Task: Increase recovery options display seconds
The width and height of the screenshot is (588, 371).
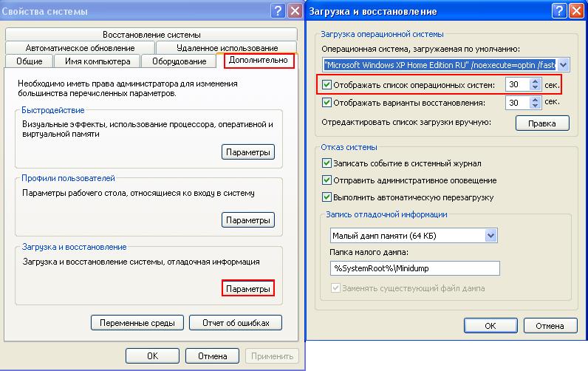Action: click(x=536, y=100)
